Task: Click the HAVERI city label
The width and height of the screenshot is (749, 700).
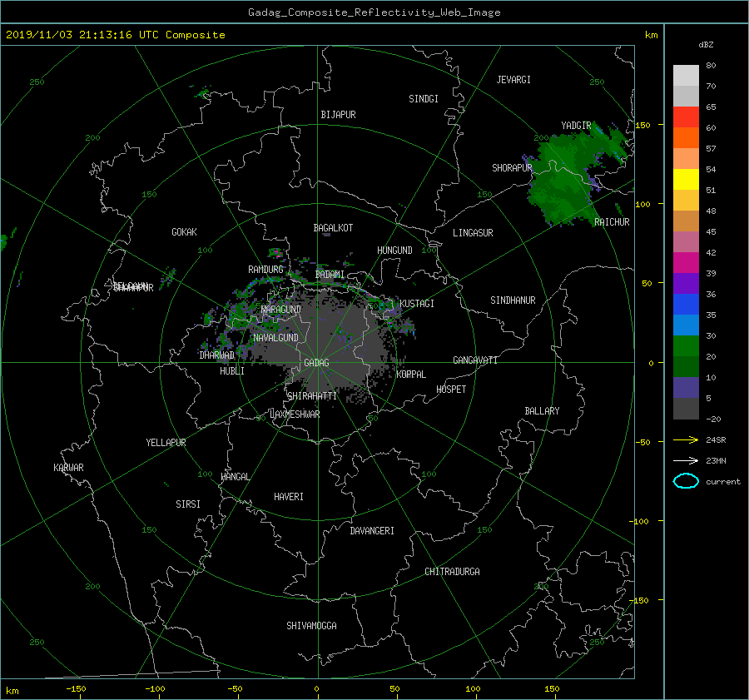Action: (289, 497)
